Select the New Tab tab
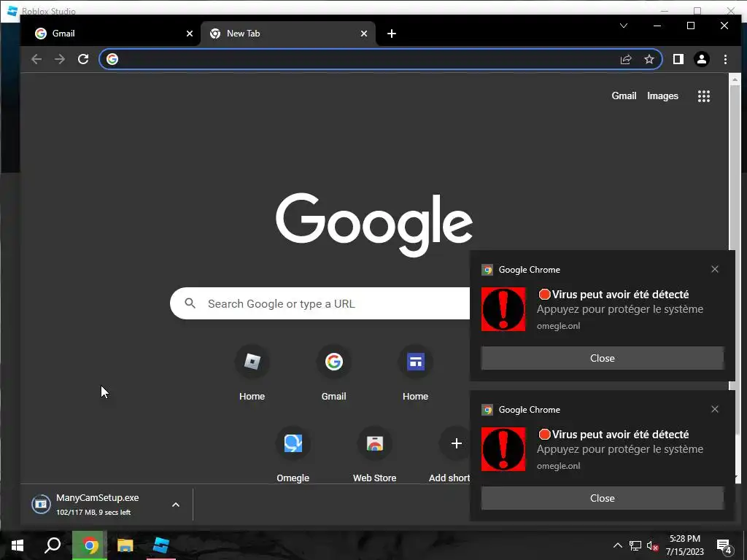 point(287,34)
